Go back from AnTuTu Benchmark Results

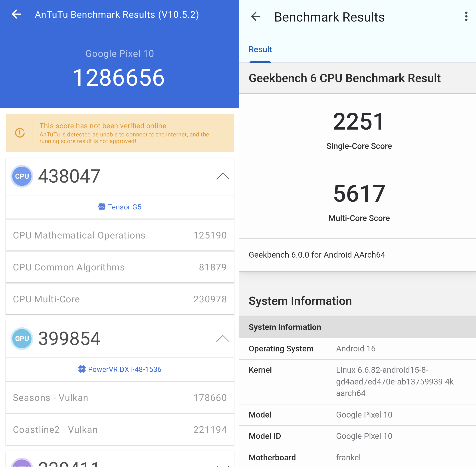[x=16, y=14]
